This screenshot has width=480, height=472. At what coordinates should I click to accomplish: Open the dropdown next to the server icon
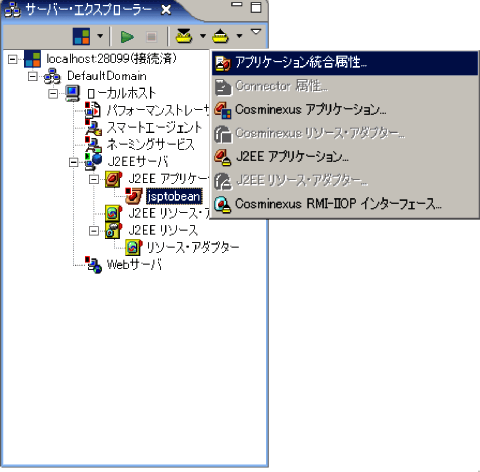click(x=100, y=36)
